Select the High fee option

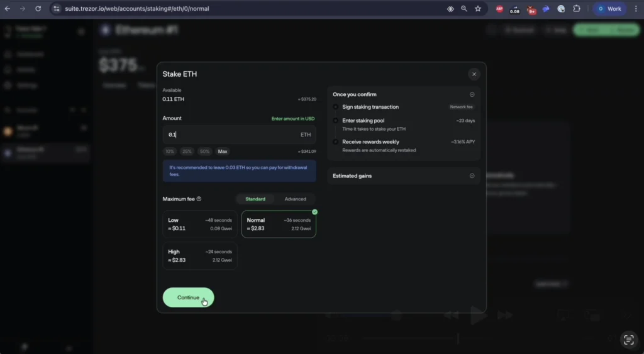(x=199, y=256)
